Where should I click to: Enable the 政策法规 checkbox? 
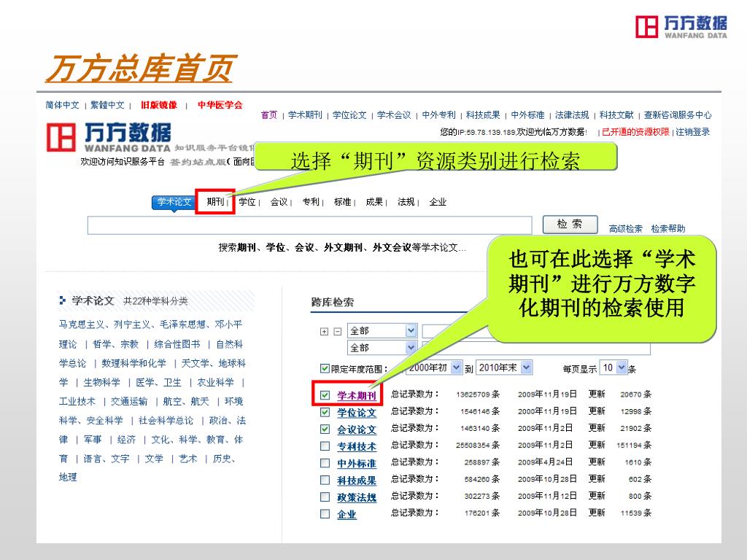point(325,497)
